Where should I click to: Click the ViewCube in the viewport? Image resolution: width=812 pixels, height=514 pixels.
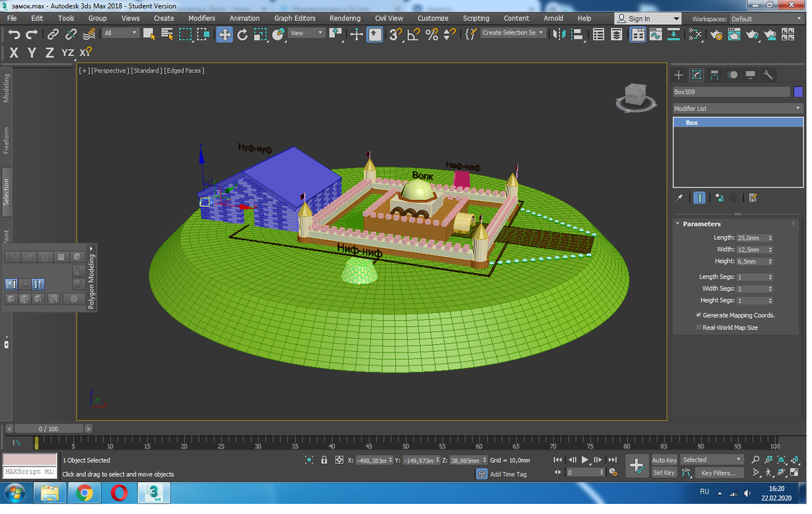pyautogui.click(x=635, y=96)
